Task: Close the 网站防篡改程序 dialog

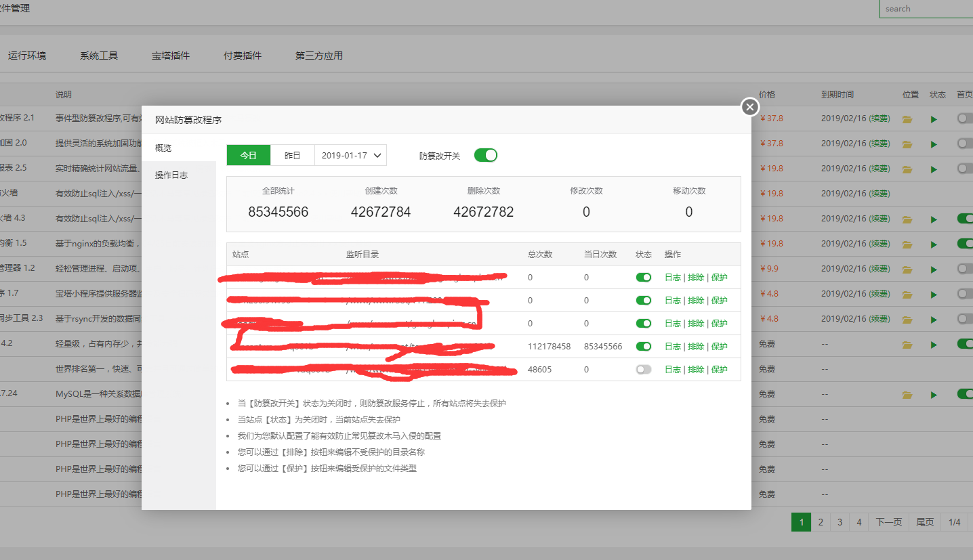Action: coord(749,107)
